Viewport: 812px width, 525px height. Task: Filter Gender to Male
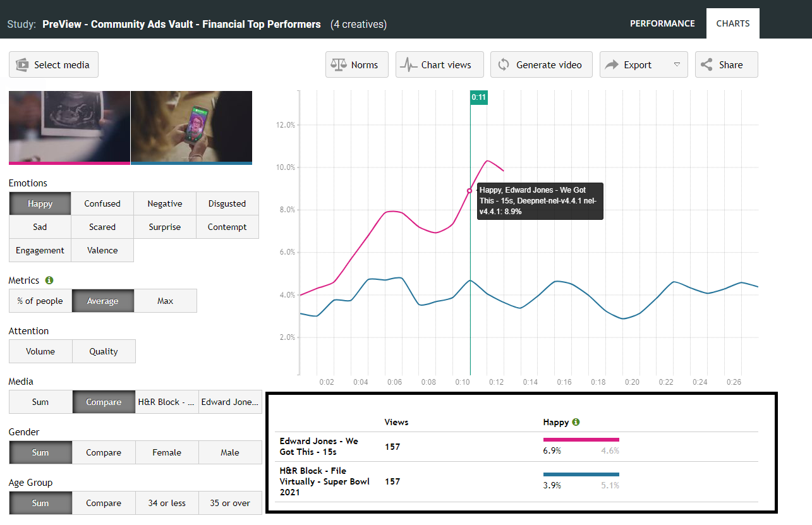click(x=230, y=452)
